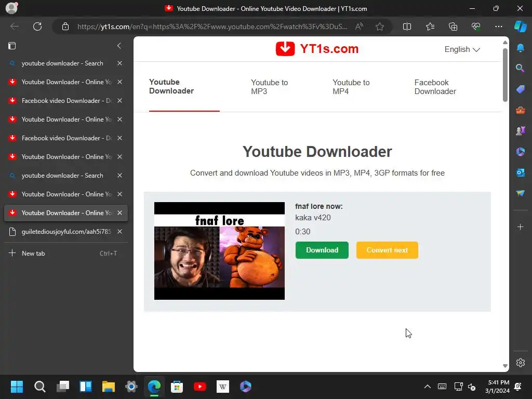This screenshot has width=532, height=399.
Task: Click the address bar URL field
Action: pos(212,26)
